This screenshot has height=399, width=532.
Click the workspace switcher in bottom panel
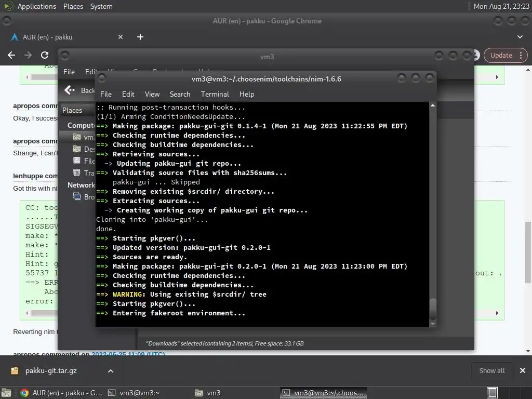(x=492, y=393)
